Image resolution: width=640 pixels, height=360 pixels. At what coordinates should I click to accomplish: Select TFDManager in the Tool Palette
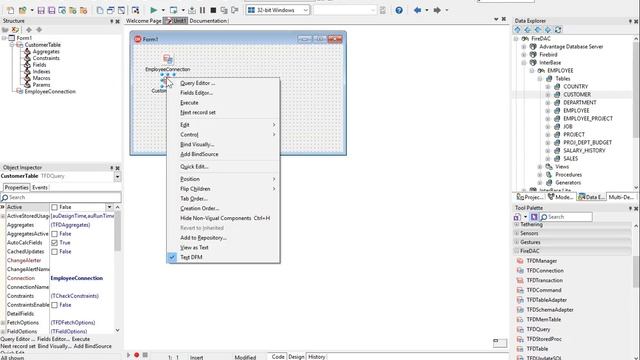click(541, 261)
